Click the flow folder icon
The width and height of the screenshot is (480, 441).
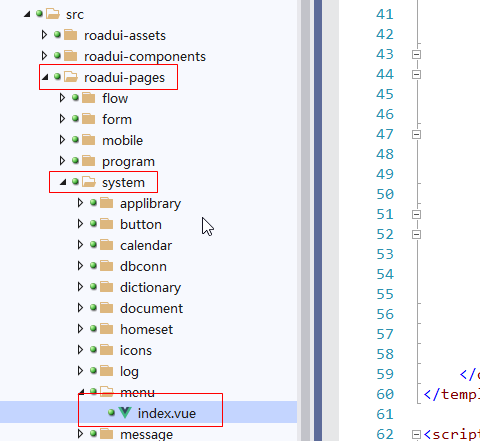click(88, 98)
